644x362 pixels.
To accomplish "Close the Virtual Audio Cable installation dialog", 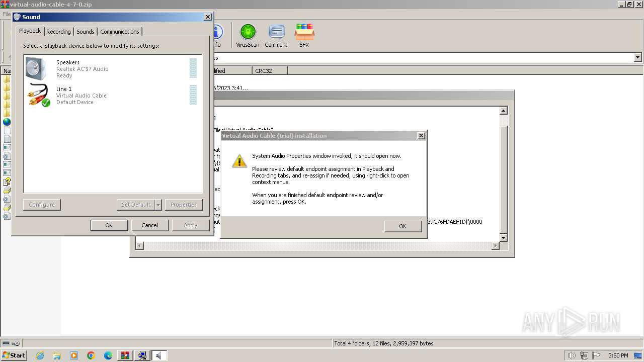I will (421, 136).
